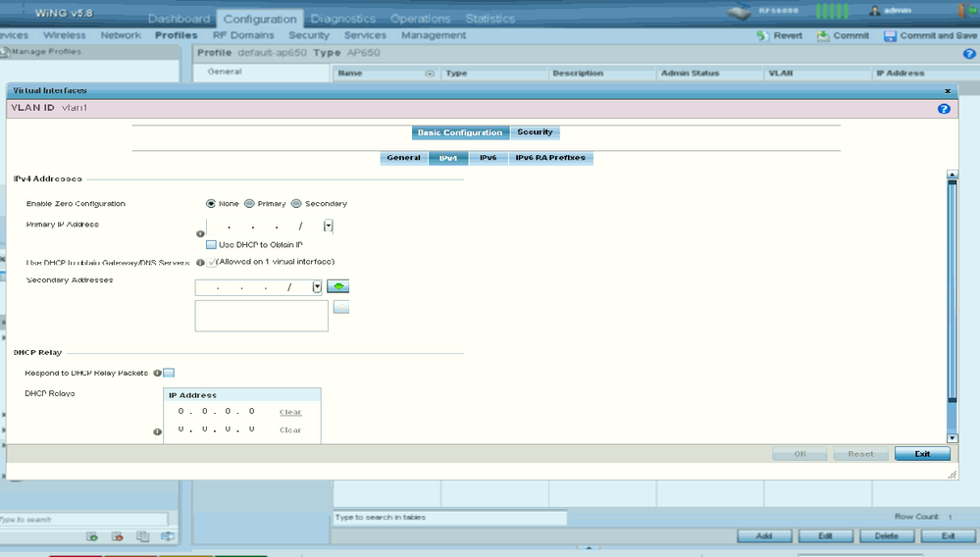Click the green add secondary address arrow
980x557 pixels.
tap(338, 287)
